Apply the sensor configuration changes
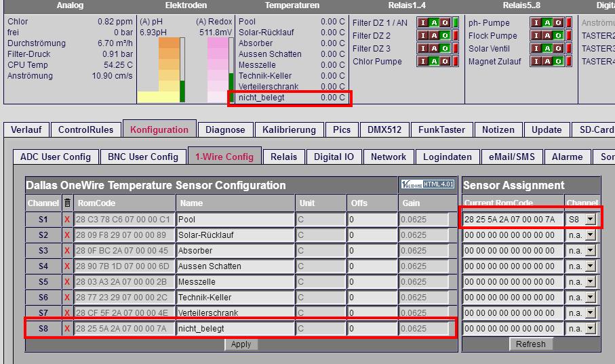Image resolution: width=615 pixels, height=364 pixels. (x=241, y=344)
